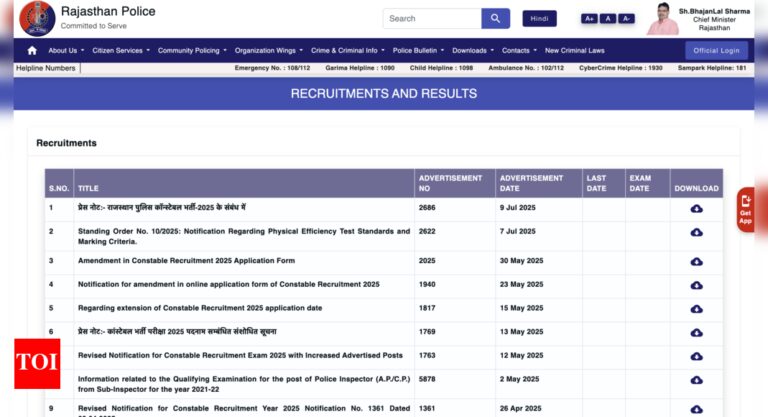Download the press note advertisement 1769
The height and width of the screenshot is (417, 768).
click(696, 332)
